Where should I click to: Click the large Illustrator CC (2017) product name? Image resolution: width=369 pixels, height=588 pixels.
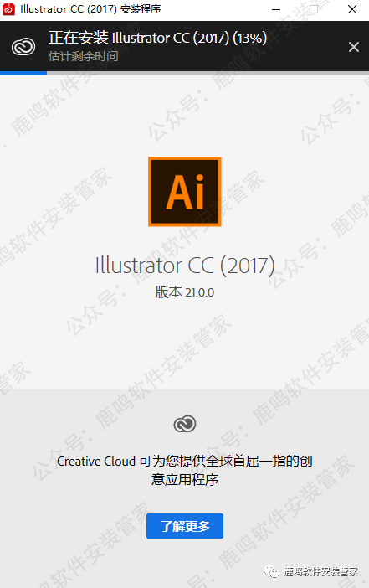pyautogui.click(x=185, y=266)
